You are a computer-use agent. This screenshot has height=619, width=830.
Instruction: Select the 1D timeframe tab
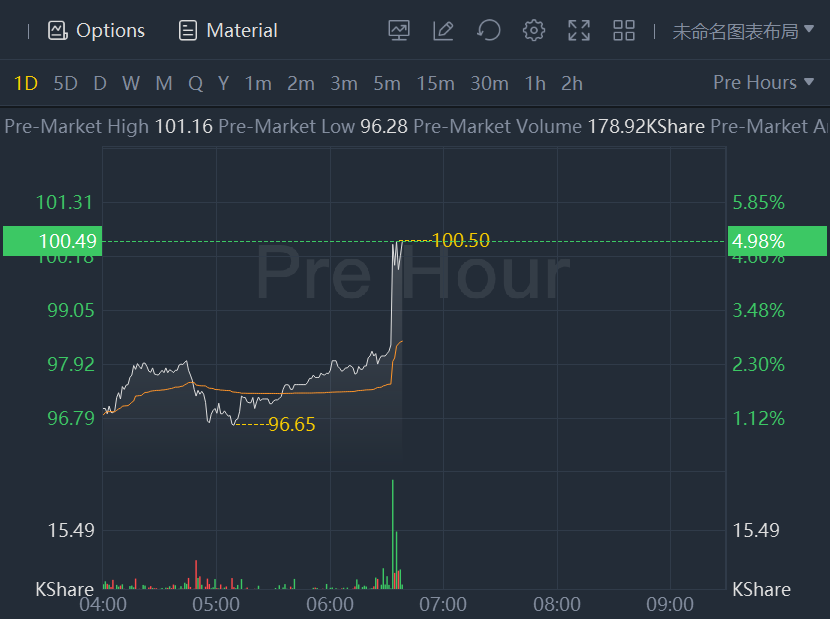coord(26,84)
